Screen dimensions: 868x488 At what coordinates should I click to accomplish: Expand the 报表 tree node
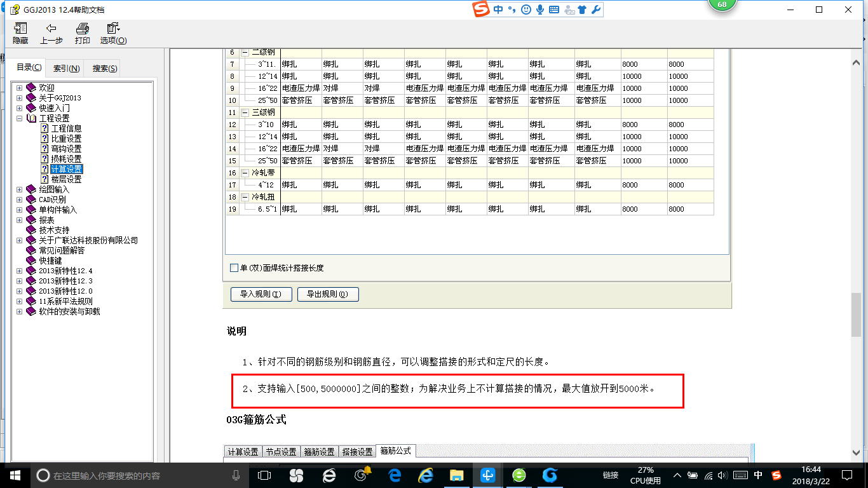19,220
